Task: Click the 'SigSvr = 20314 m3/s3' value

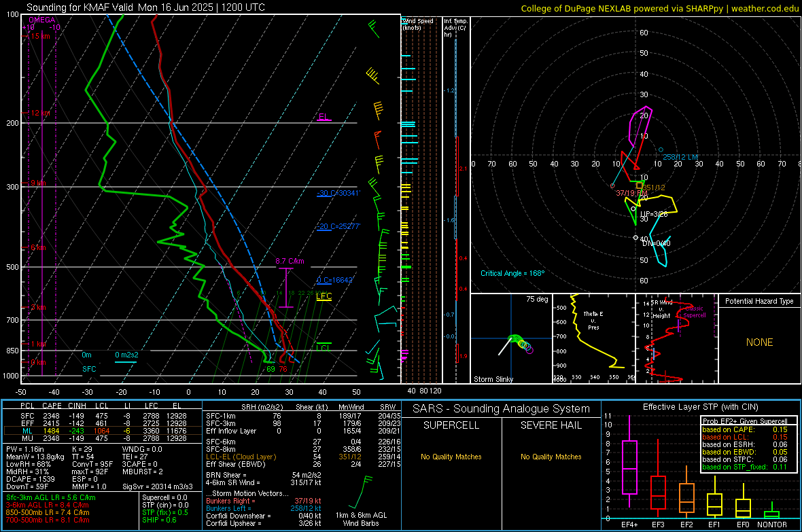Action: point(158,486)
